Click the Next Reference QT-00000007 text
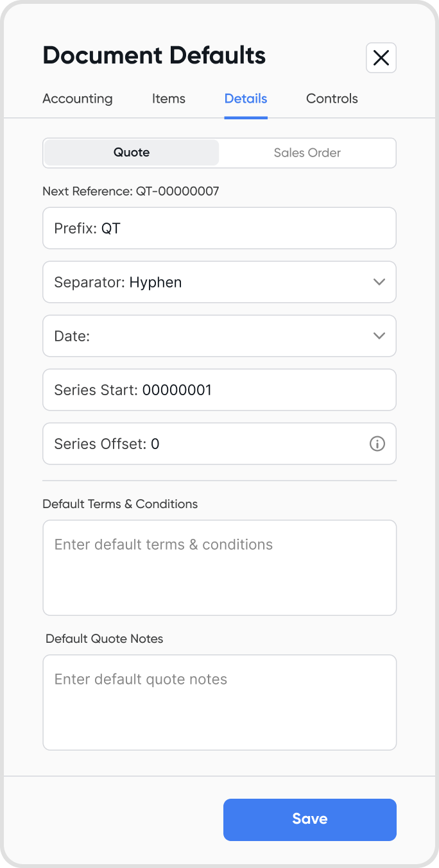This screenshot has width=439, height=868. tap(131, 191)
